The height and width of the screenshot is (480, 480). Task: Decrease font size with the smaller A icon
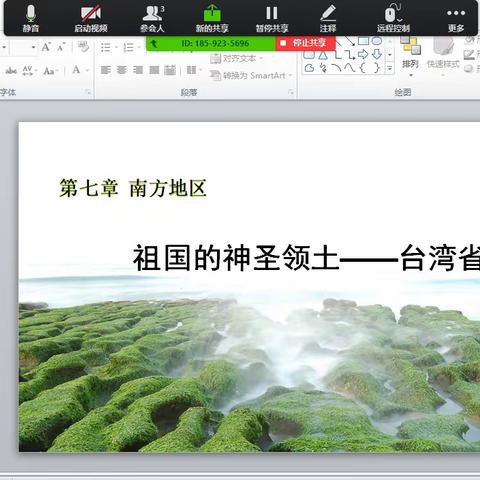61,48
